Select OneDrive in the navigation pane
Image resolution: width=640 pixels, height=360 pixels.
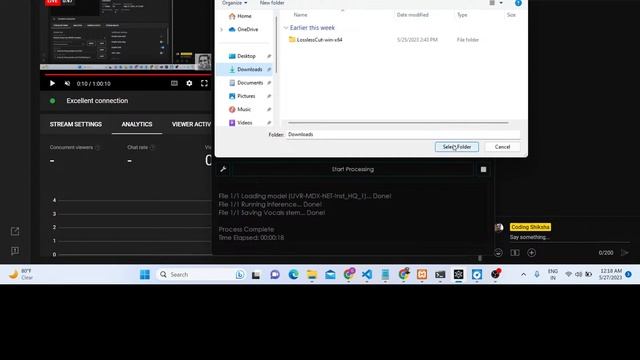247,29
